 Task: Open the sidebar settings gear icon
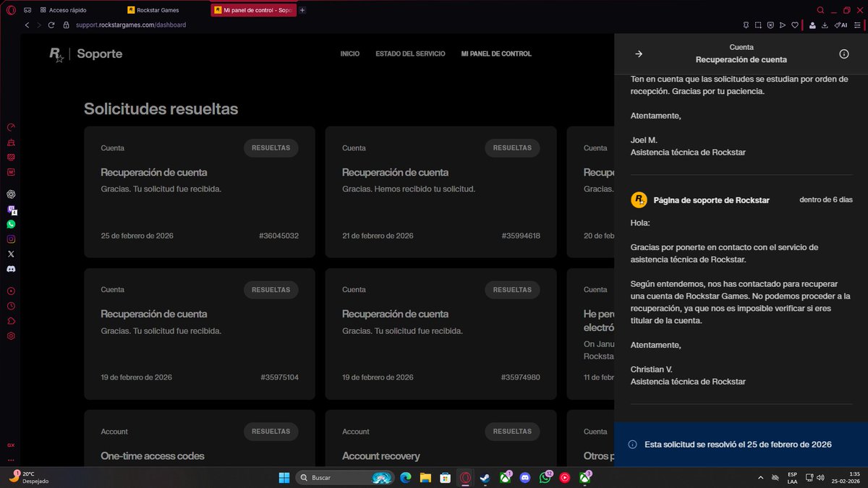click(11, 335)
